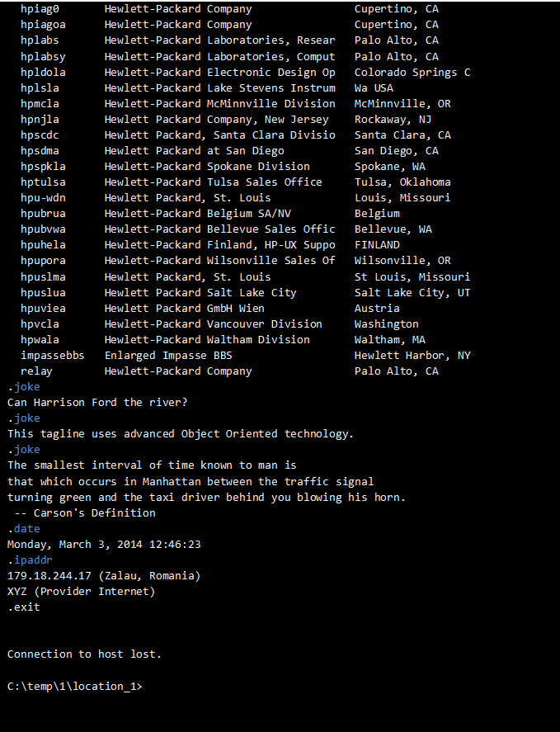Screen dimensions: 560x732
Task: Click the .exit command line
Action: [x=24, y=607]
